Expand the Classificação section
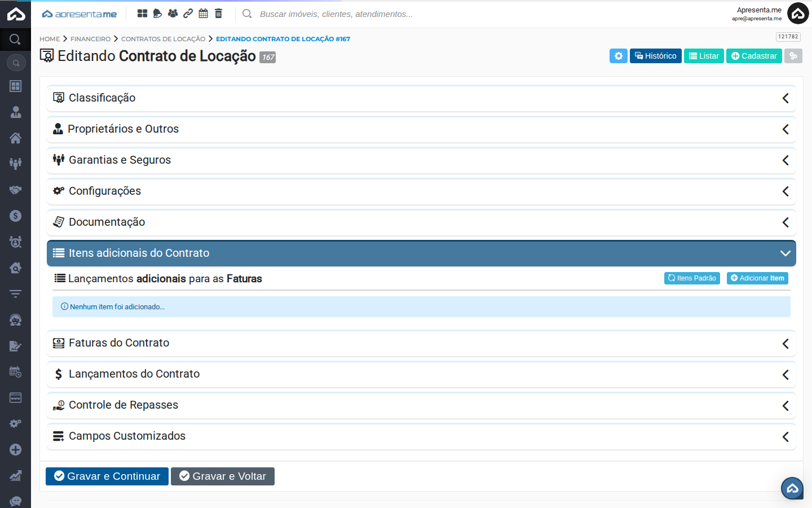 tap(421, 98)
